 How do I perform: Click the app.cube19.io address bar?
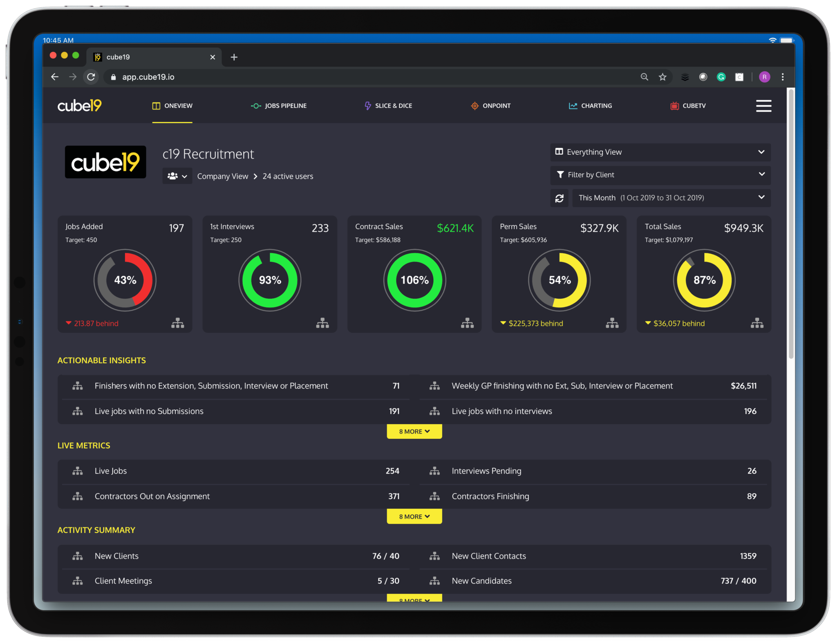pyautogui.click(x=368, y=77)
